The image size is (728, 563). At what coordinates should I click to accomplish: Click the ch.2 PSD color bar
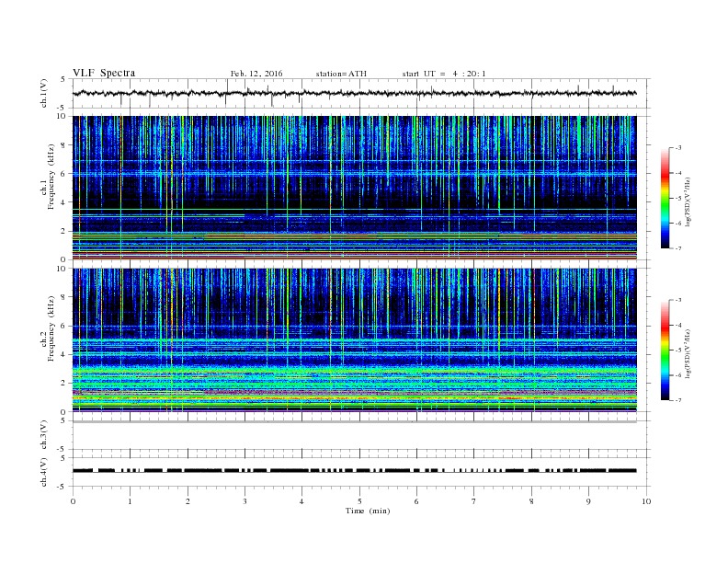[x=665, y=350]
